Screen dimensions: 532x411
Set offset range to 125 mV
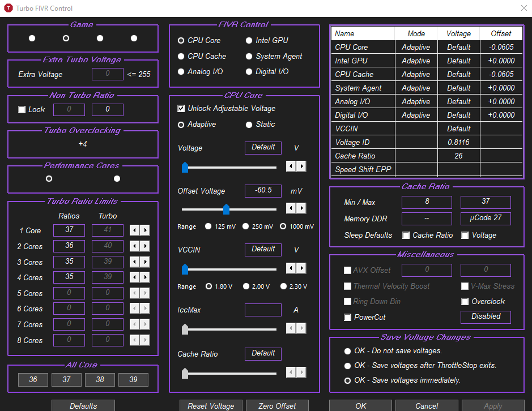click(x=208, y=226)
